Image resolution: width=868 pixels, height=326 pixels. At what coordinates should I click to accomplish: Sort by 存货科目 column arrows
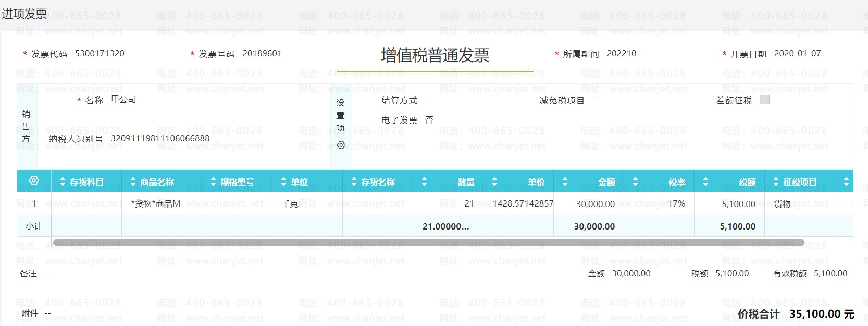point(63,182)
